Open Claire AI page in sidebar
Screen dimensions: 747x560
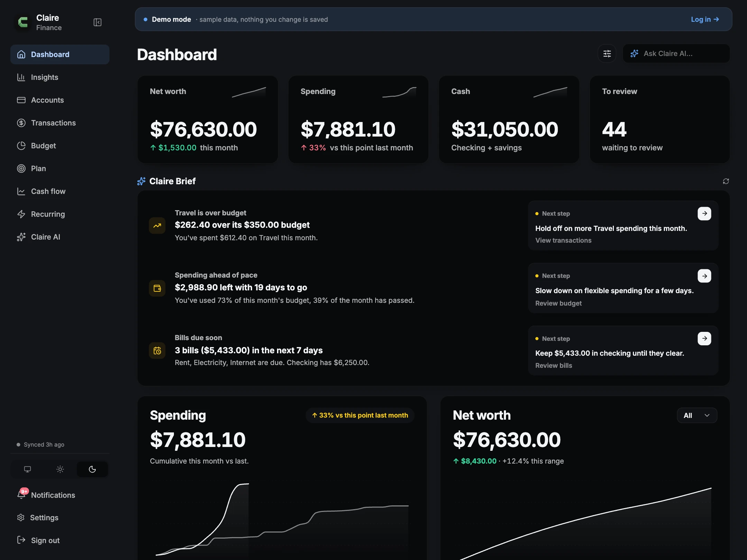(x=60, y=237)
